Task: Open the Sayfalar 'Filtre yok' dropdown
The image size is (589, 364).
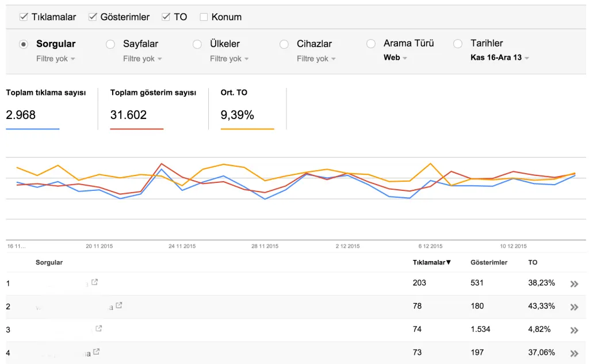Action: [x=143, y=59]
